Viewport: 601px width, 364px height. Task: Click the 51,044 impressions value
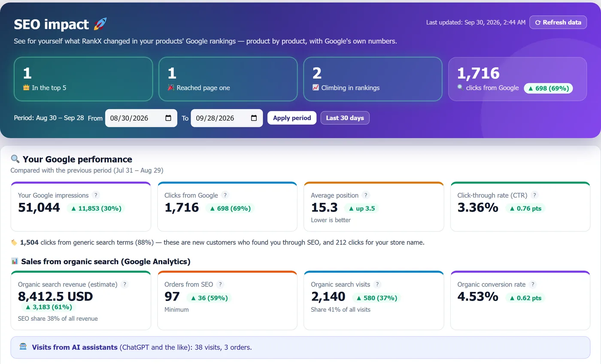[x=39, y=208]
